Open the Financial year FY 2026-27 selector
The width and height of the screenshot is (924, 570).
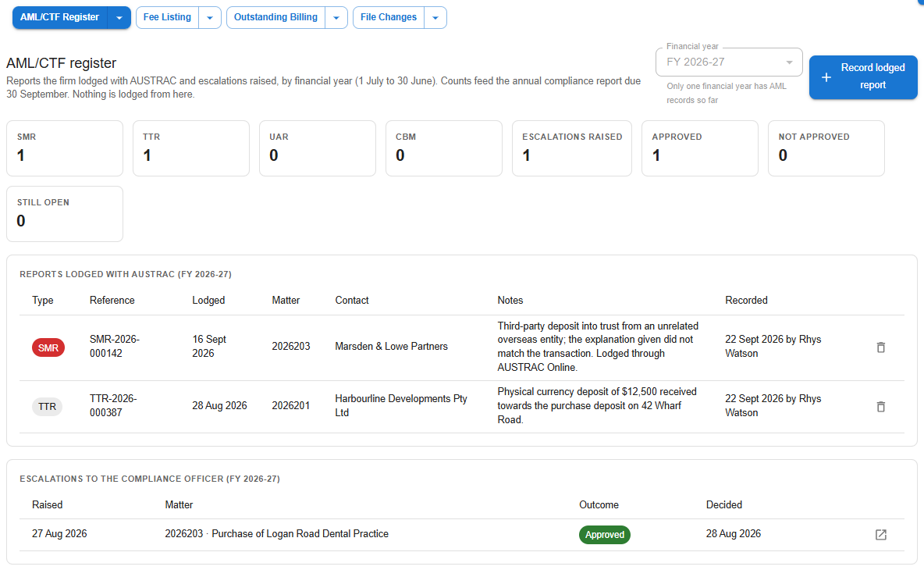(729, 62)
